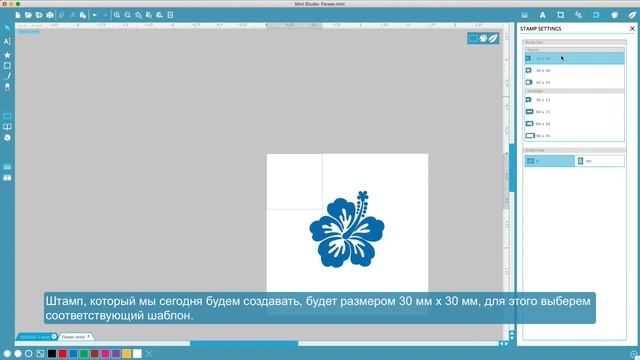
Task: Choose the red color swatch
Action: (62, 353)
